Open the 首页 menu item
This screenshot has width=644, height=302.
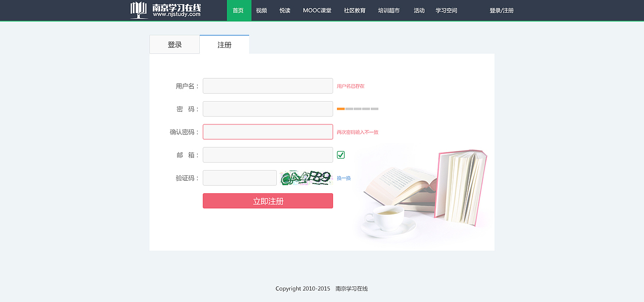click(x=238, y=10)
